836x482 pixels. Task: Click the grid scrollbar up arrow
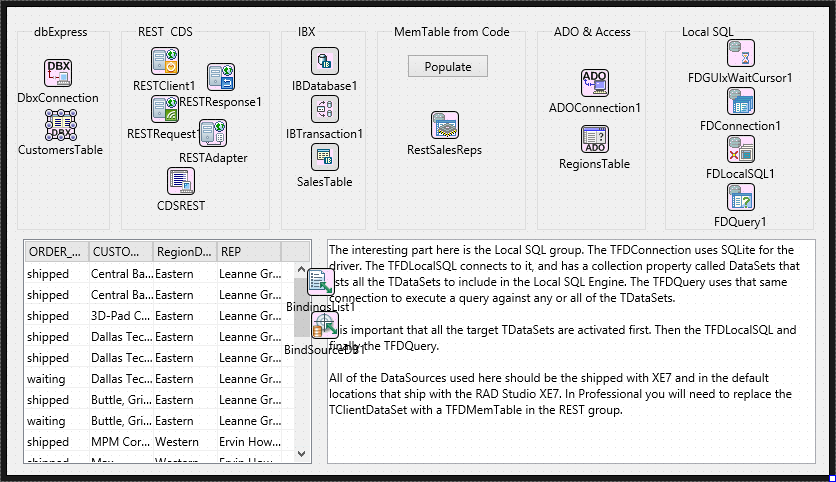[301, 270]
